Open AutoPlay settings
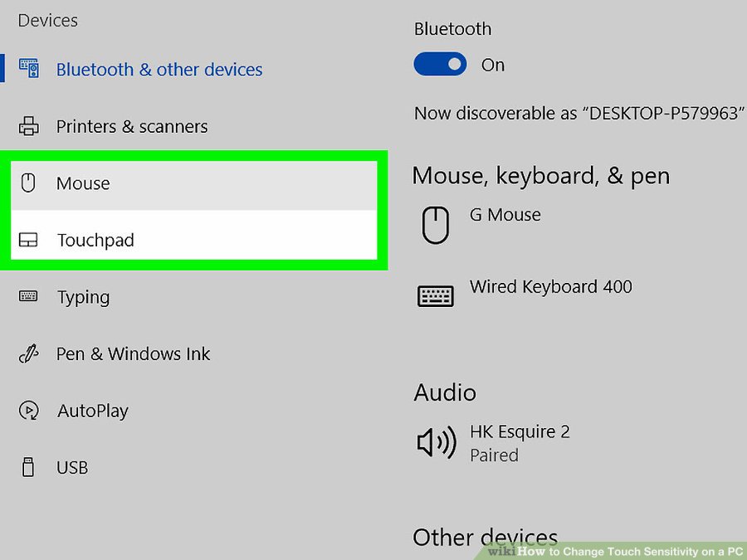The width and height of the screenshot is (747, 560). coord(93,411)
